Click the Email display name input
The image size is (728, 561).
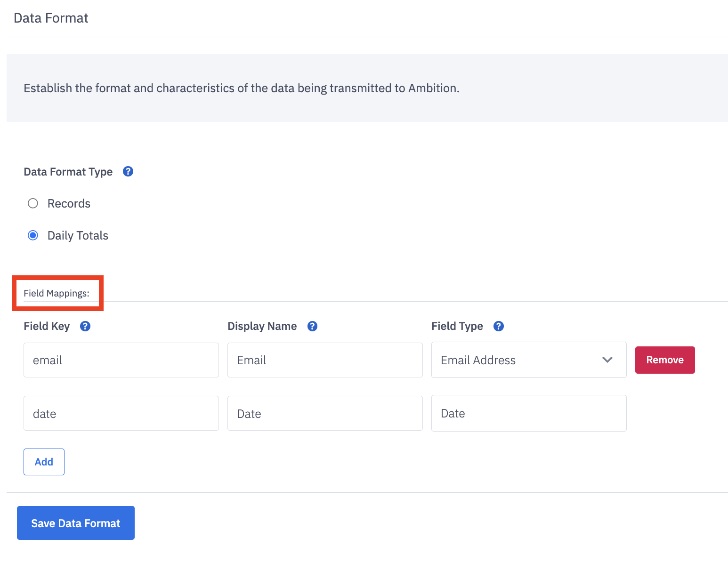325,360
